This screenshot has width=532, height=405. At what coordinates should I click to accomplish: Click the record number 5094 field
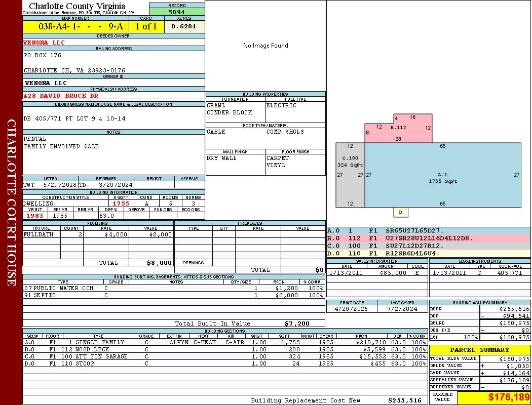pyautogui.click(x=177, y=12)
